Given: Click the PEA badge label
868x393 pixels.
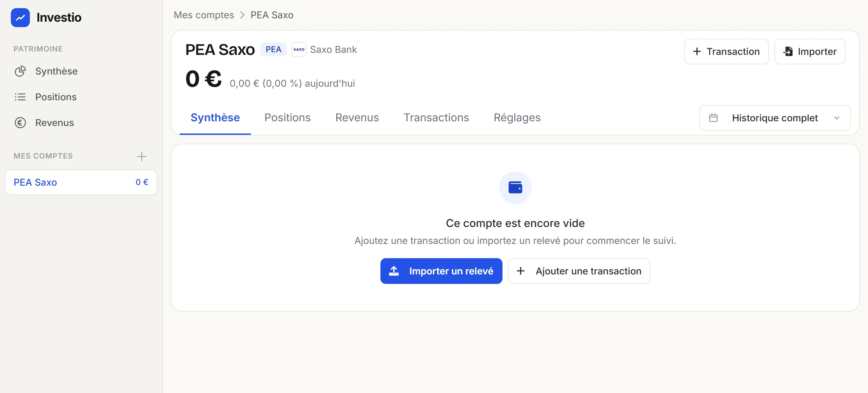Looking at the screenshot, I should (274, 49).
